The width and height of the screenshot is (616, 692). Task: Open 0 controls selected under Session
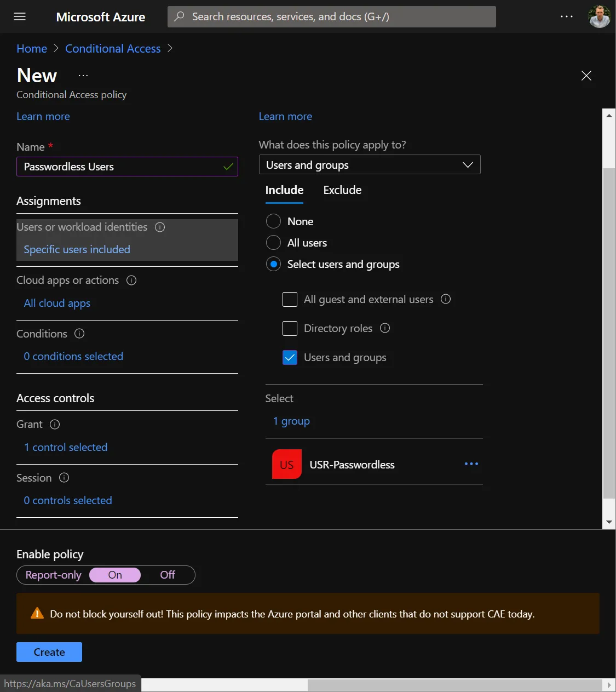point(68,500)
